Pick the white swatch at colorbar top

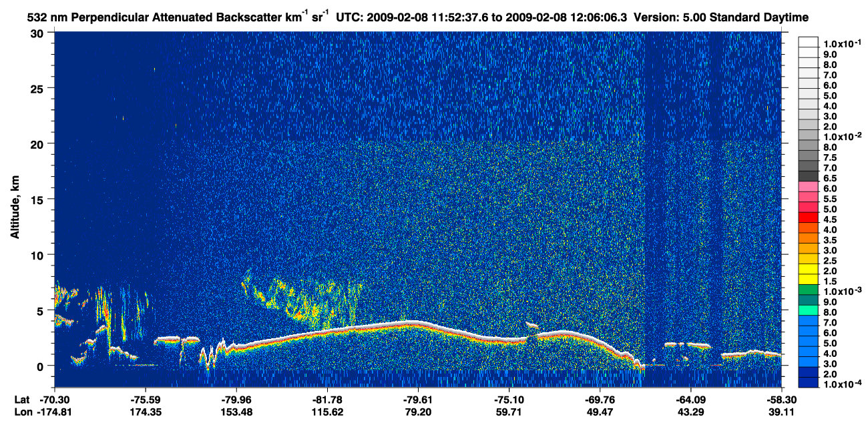coord(809,41)
